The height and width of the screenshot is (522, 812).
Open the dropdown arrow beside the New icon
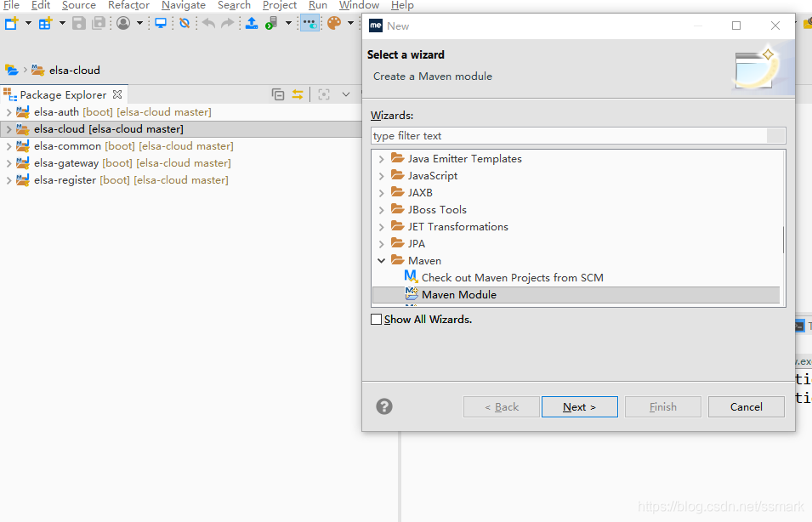pos(28,23)
